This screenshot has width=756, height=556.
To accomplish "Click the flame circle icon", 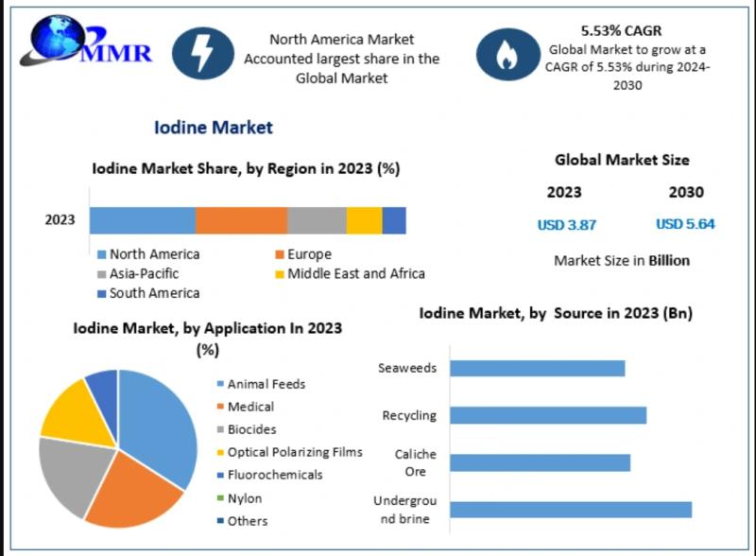I will pyautogui.click(x=505, y=54).
